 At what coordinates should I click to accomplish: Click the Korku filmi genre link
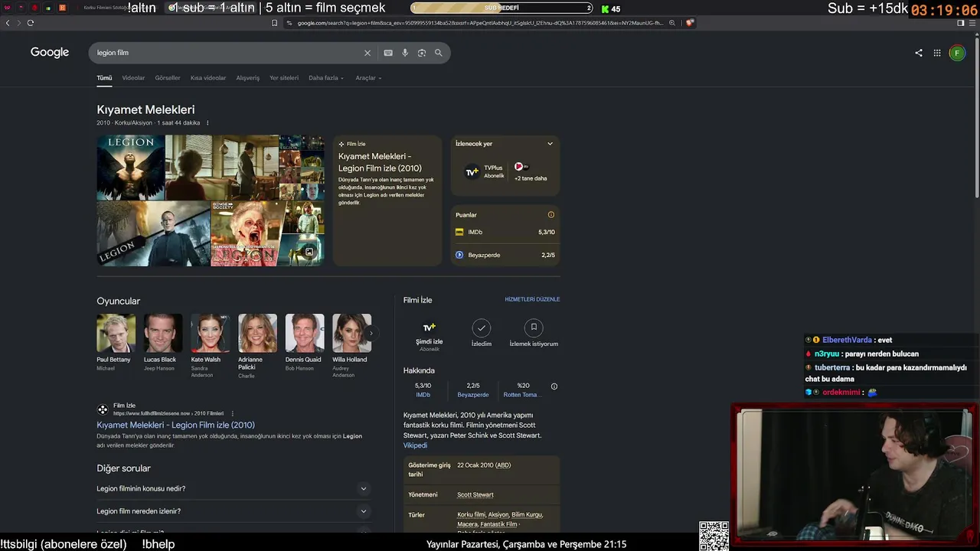coord(471,515)
